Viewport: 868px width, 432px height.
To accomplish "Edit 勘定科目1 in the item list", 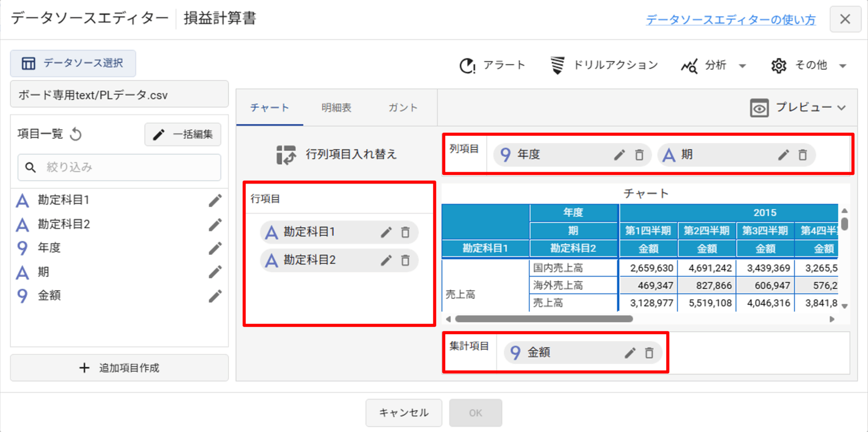I will click(x=215, y=201).
